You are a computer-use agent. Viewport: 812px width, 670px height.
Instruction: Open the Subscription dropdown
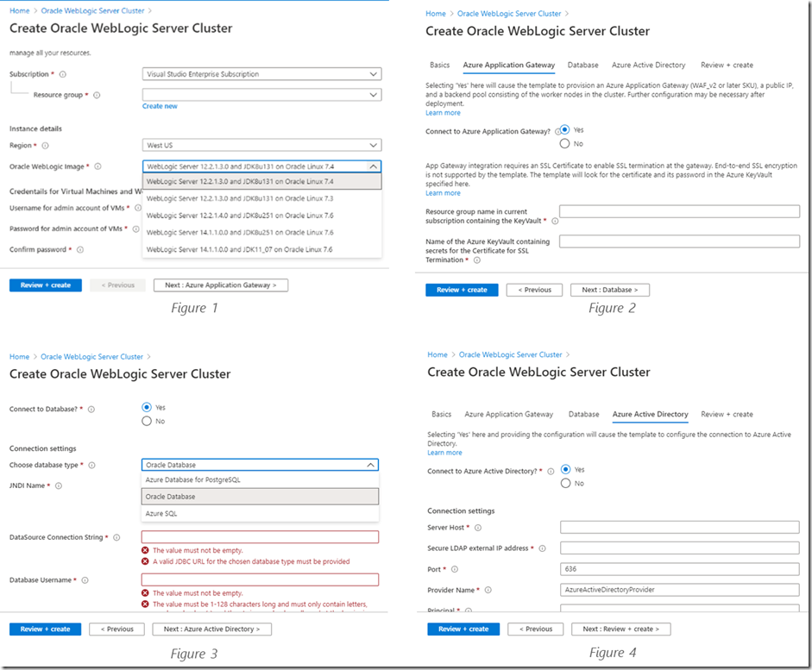262,74
